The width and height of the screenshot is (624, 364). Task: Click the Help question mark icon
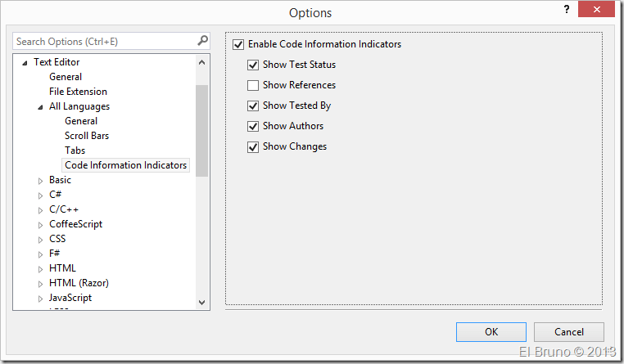[x=565, y=9]
